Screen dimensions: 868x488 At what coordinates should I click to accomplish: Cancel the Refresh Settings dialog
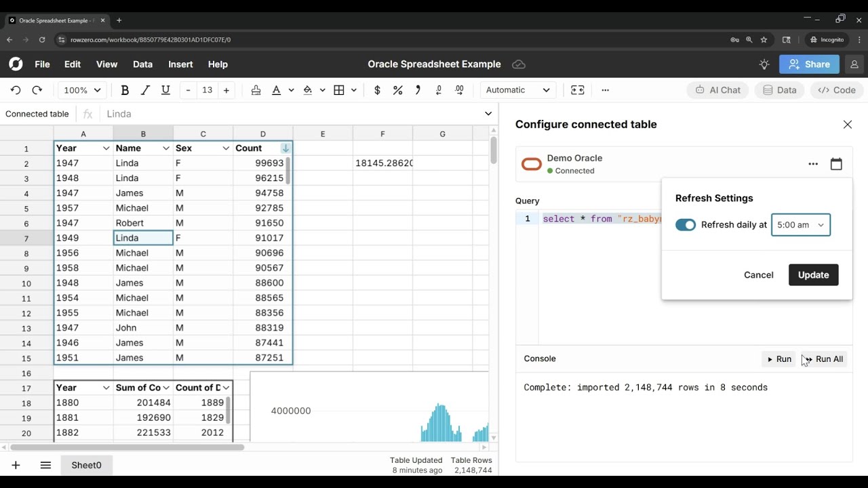[x=758, y=274]
